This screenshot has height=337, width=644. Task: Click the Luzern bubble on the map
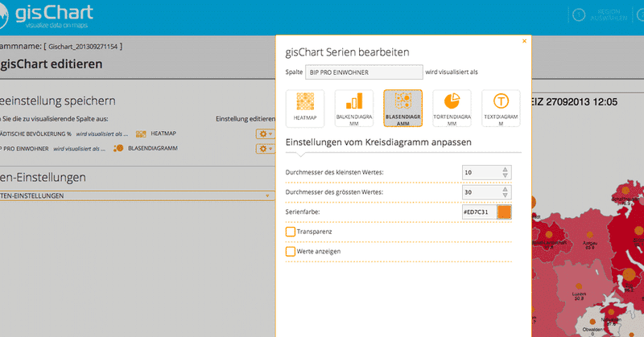(579, 286)
